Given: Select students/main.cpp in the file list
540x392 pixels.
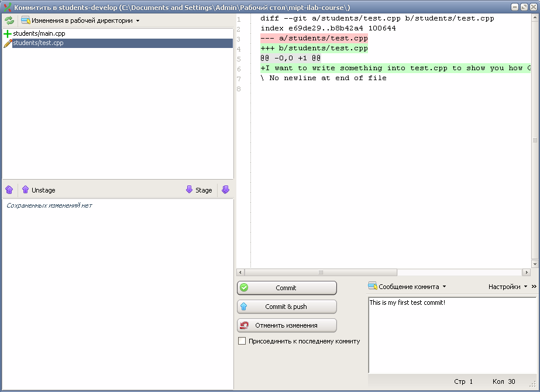Looking at the screenshot, I should [39, 34].
